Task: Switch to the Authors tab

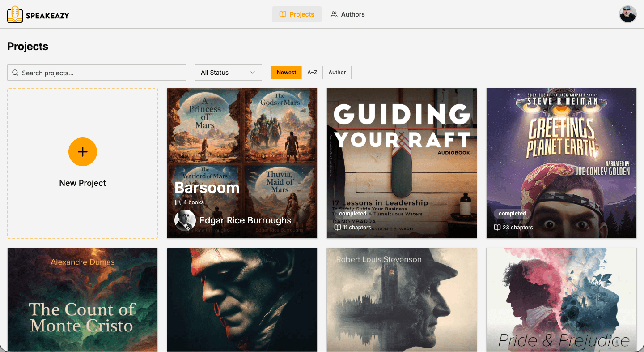Action: 347,14
